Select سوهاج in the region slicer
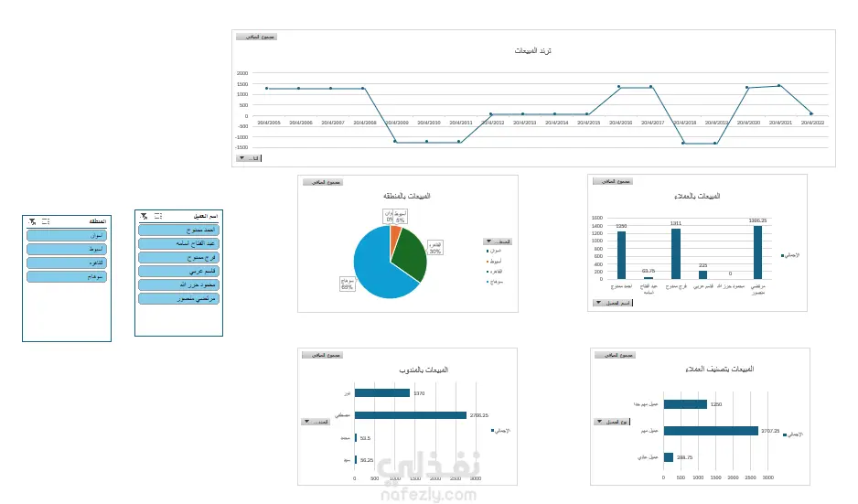 [x=67, y=276]
